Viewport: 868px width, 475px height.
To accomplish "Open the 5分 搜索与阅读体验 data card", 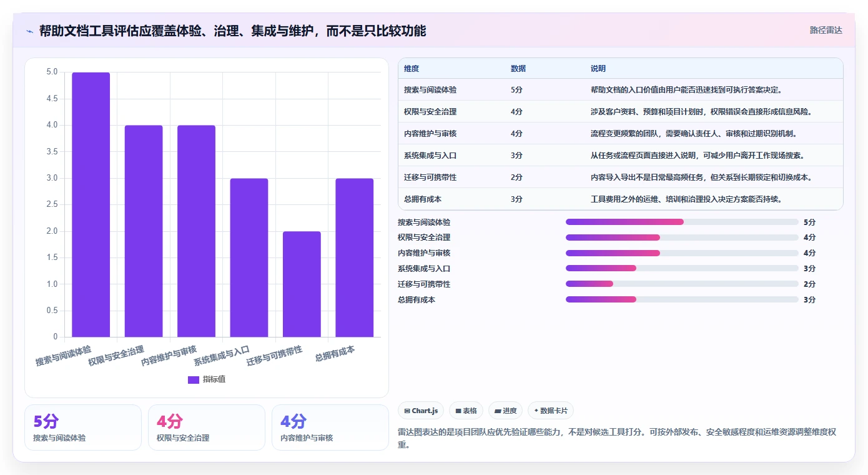I will (83, 427).
